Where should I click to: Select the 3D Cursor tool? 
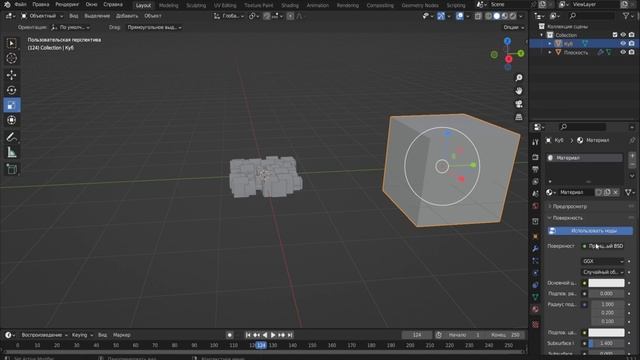point(11,58)
